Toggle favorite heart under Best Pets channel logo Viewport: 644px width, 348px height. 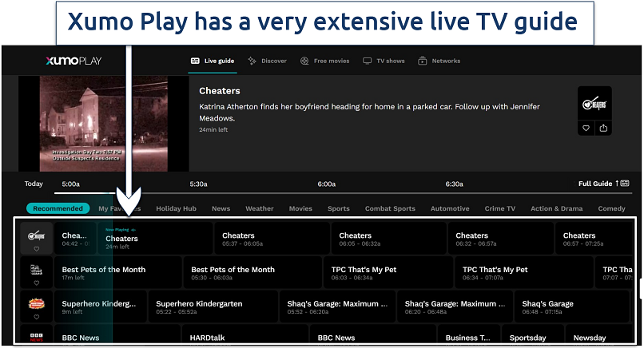[36, 283]
